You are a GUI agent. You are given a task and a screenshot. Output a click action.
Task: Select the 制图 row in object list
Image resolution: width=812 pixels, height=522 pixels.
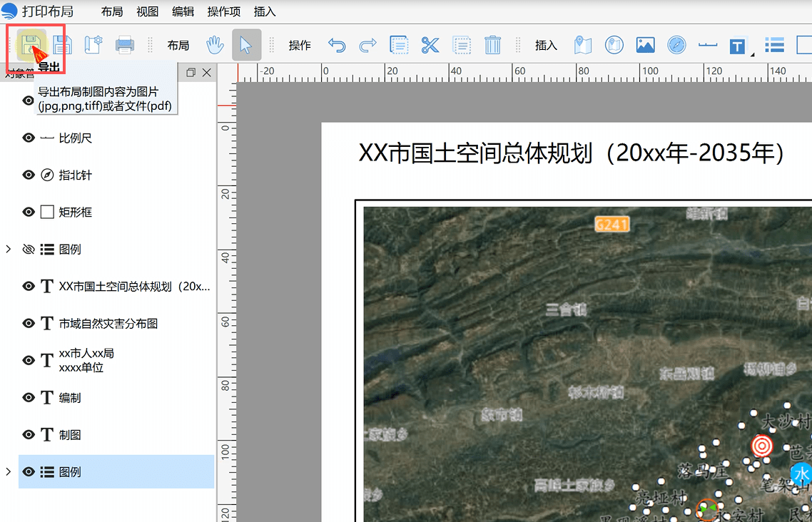point(116,434)
